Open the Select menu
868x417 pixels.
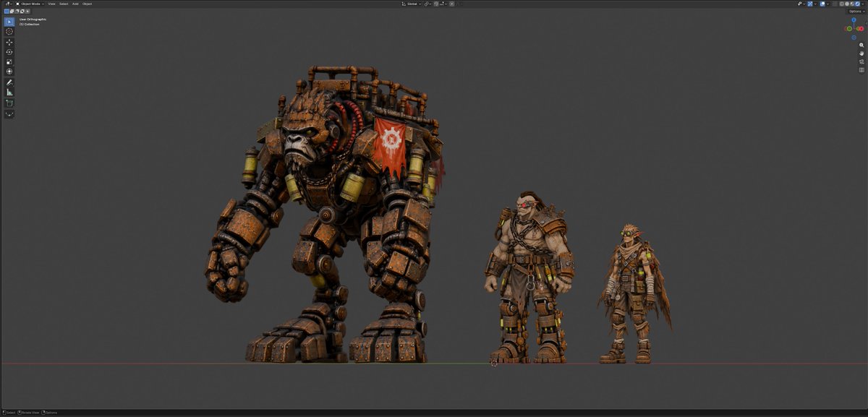64,4
